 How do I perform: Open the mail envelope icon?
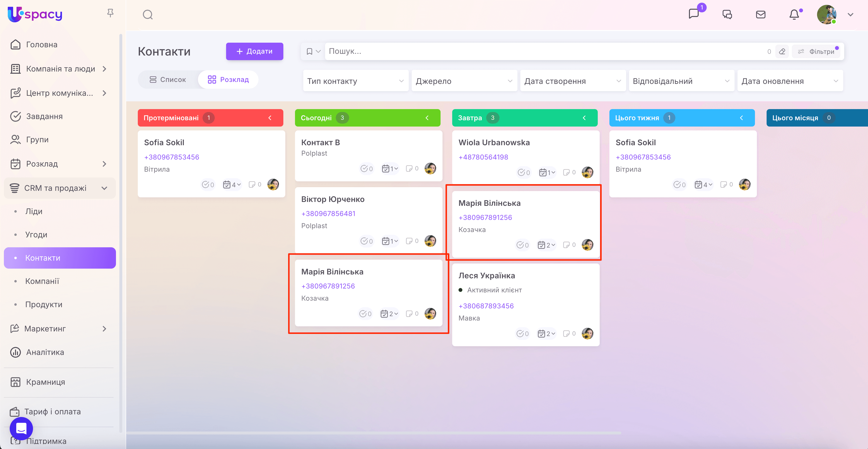761,14
